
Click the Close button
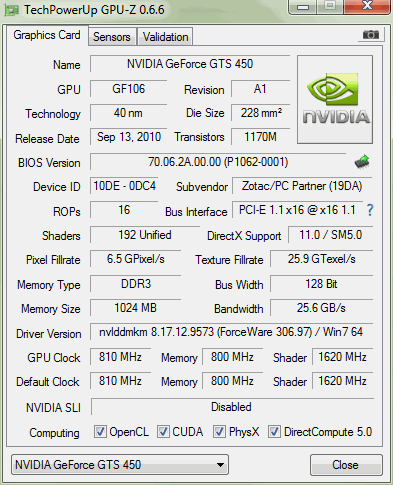click(346, 465)
